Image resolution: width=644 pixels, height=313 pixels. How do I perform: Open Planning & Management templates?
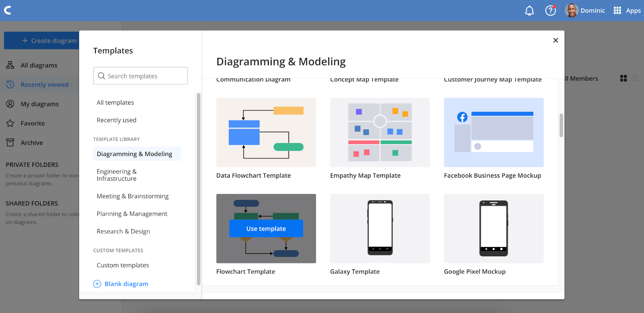tap(132, 214)
